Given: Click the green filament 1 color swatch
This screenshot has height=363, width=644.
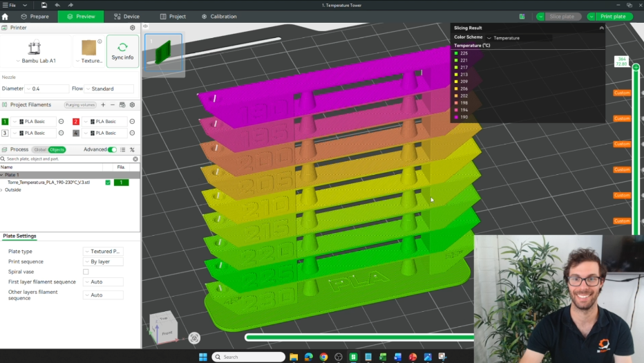Looking at the screenshot, I should pyautogui.click(x=6, y=122).
